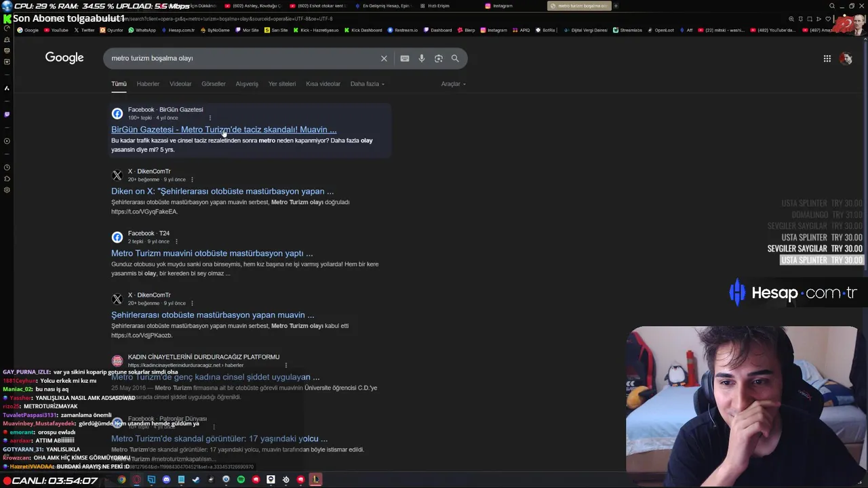
Task: Open the WhatsApp bookmark
Action: point(142,30)
